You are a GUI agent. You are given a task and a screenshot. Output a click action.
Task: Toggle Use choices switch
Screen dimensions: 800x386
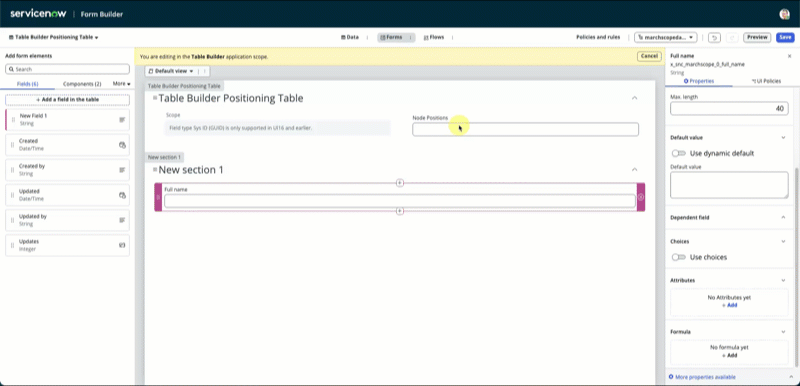tap(679, 257)
